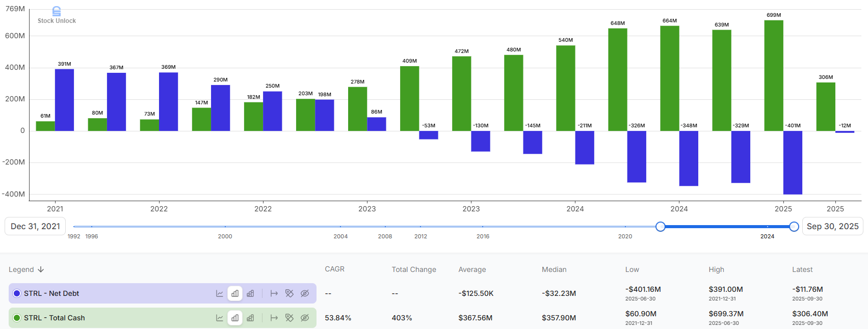Click the Dec 31, 2021 start date field
This screenshot has width=868, height=329.
[x=35, y=226]
